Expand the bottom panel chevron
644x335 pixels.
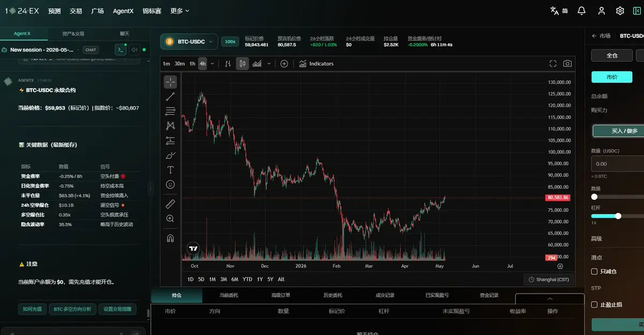click(x=550, y=299)
